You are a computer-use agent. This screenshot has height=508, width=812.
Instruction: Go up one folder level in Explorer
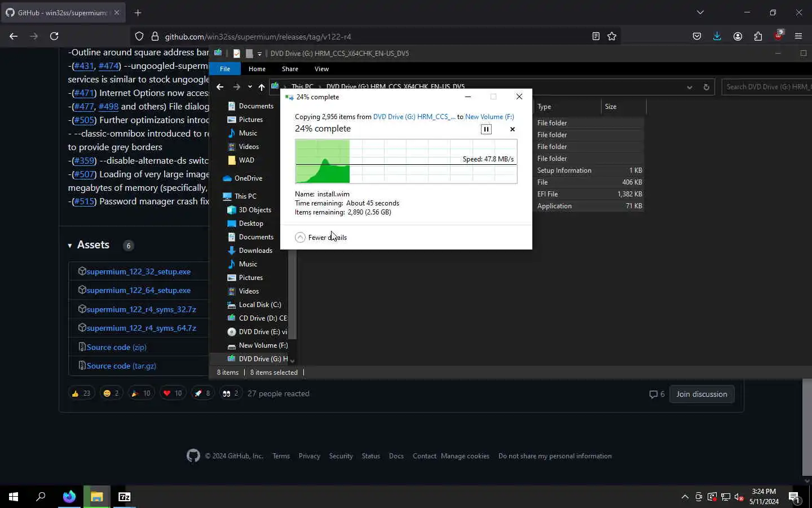pyautogui.click(x=262, y=87)
